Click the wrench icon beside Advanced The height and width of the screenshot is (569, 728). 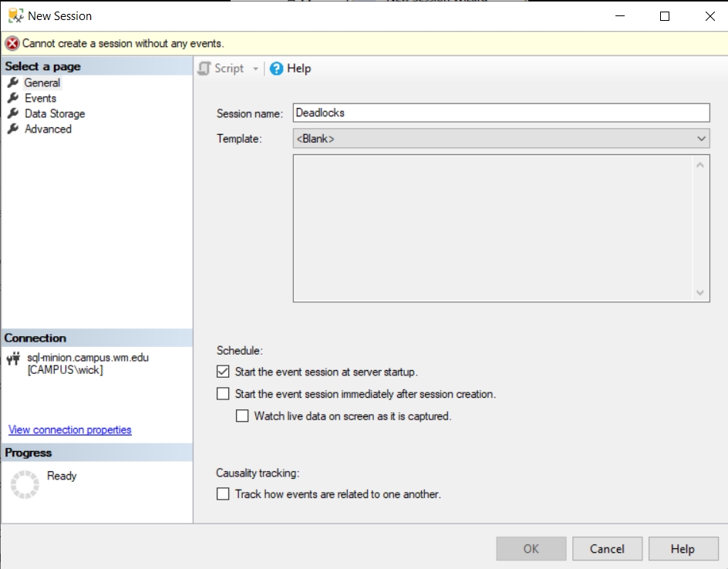click(13, 129)
